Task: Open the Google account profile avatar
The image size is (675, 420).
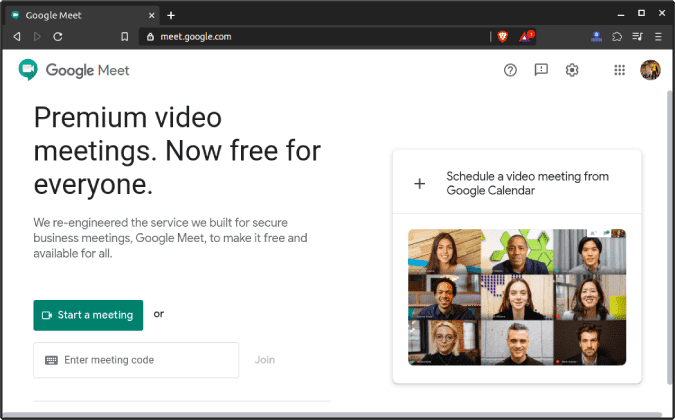Action: [x=650, y=70]
